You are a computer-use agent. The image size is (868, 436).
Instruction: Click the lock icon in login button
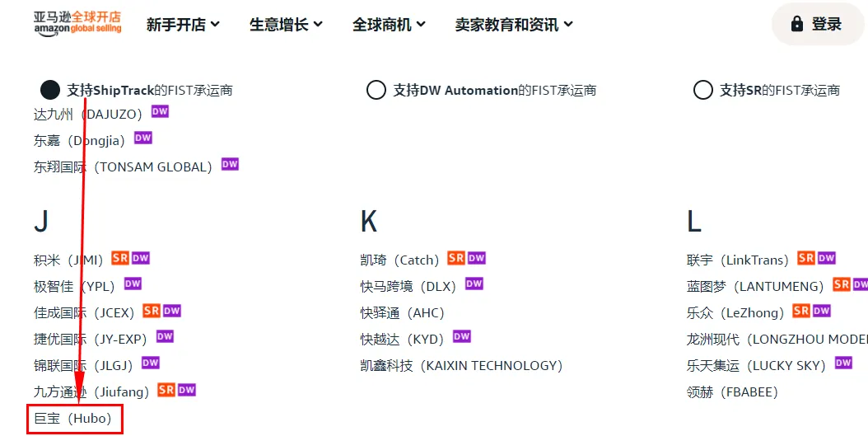(x=796, y=24)
